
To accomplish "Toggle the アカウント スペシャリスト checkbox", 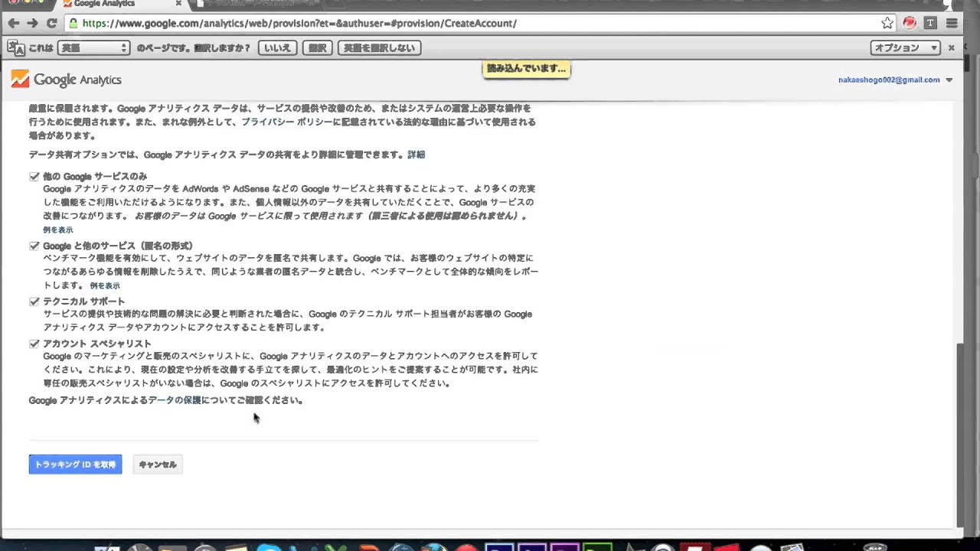I will (x=34, y=344).
